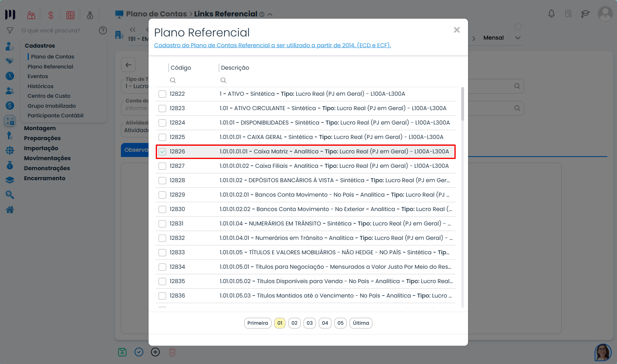This screenshot has width=617, height=364.
Task: Open Centro de Custo menu item
Action: [49, 96]
